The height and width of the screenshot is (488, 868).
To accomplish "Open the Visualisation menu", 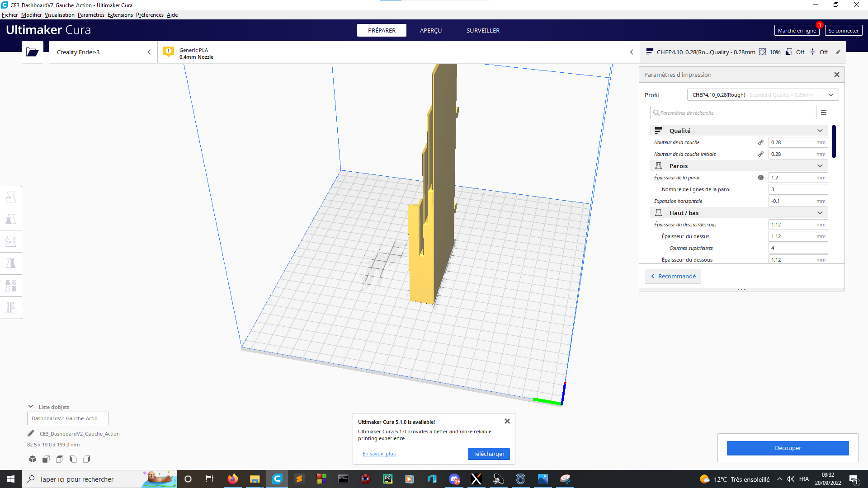I will pyautogui.click(x=60, y=15).
